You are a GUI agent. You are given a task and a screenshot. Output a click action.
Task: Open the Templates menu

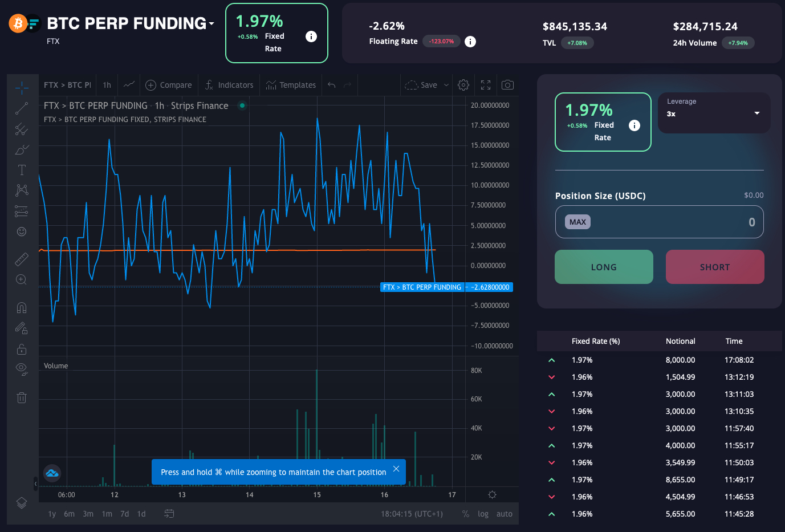(x=291, y=85)
